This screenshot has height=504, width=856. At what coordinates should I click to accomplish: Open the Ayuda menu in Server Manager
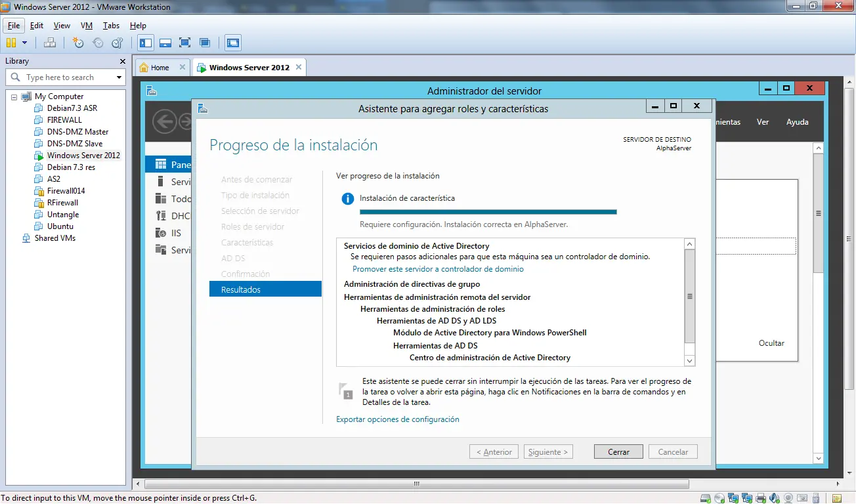pos(798,122)
